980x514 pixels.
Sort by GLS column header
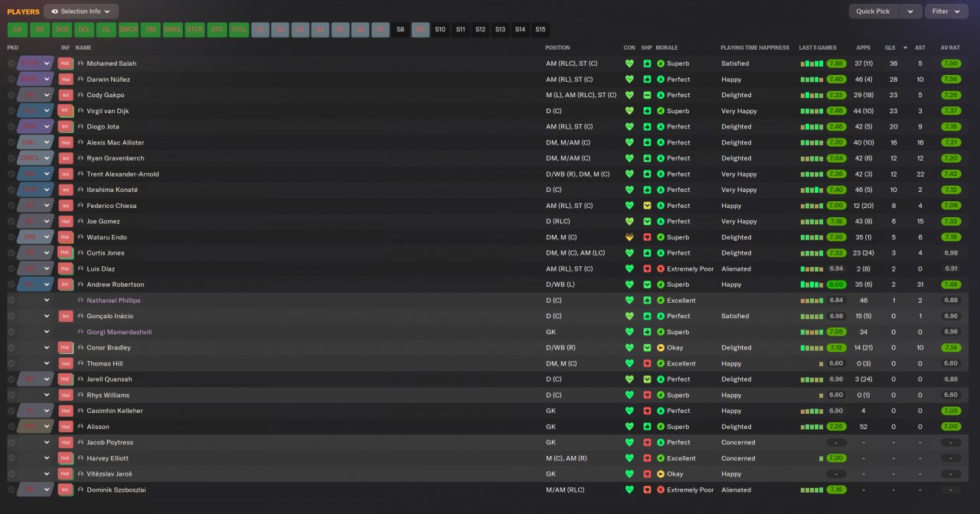[x=890, y=47]
